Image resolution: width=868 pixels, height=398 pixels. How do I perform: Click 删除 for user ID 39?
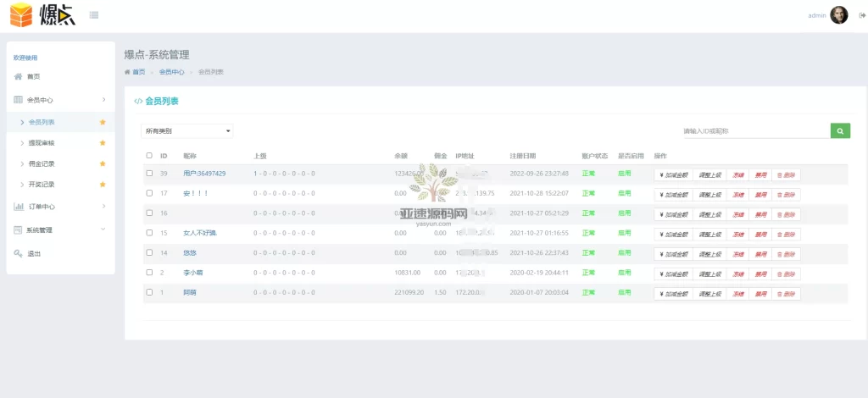(x=786, y=174)
